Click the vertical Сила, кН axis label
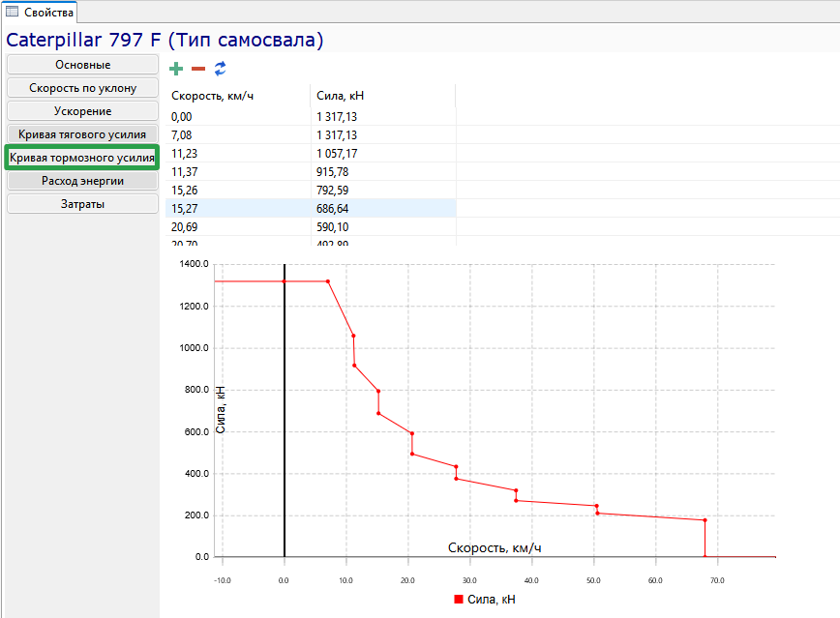This screenshot has width=840, height=618. (221, 410)
